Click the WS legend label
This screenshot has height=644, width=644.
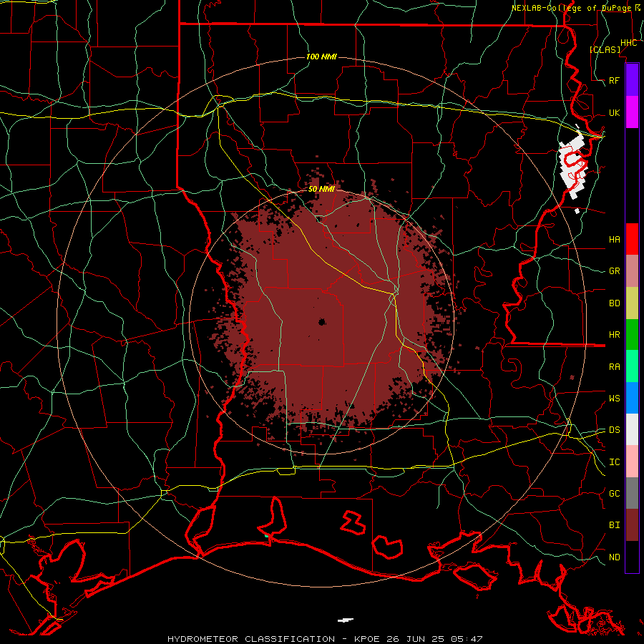click(x=614, y=398)
